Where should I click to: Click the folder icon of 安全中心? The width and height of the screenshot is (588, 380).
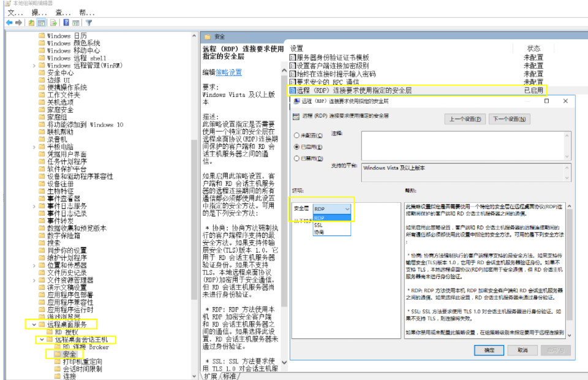[42, 73]
